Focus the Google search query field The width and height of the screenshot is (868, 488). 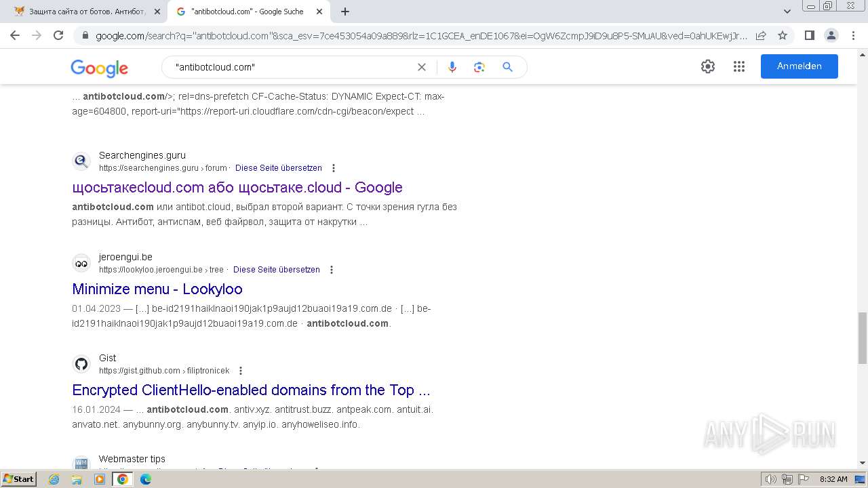292,67
